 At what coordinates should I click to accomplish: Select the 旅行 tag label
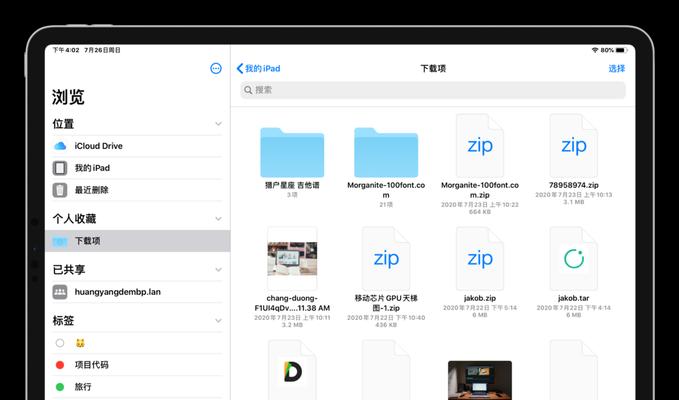pyautogui.click(x=83, y=387)
